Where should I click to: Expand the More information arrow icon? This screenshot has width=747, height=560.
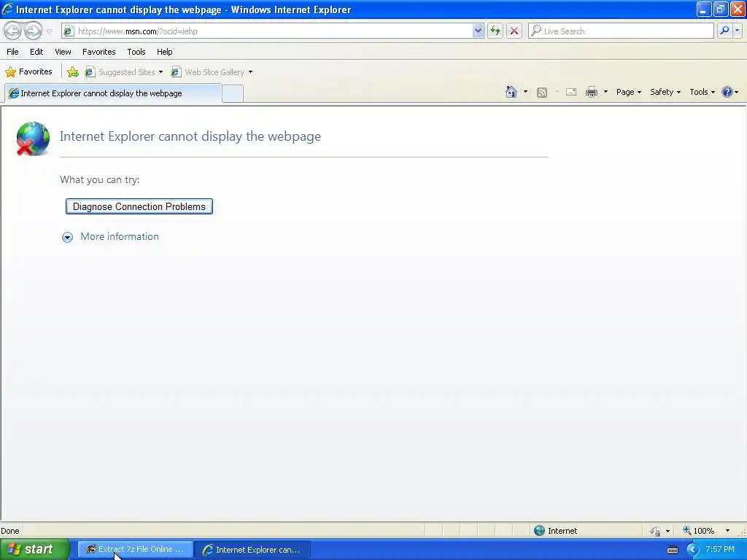click(x=67, y=237)
